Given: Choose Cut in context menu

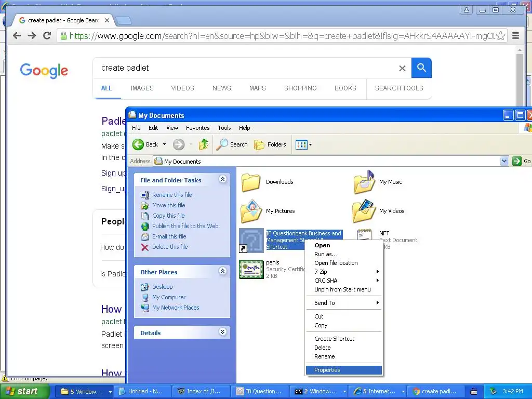Looking at the screenshot, I should 344,316.
